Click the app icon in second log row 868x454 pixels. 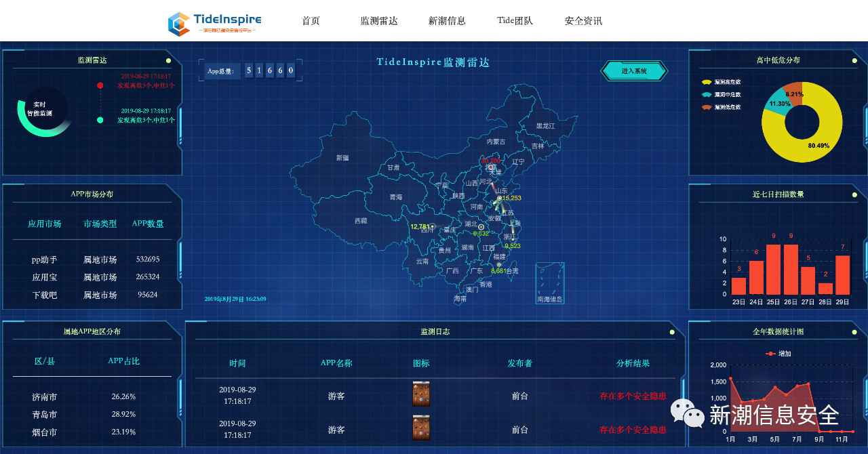(x=421, y=428)
